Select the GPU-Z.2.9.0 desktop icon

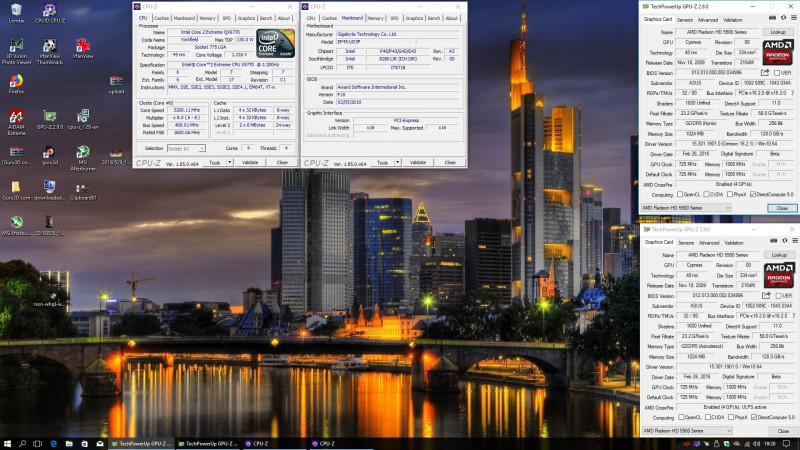point(49,120)
